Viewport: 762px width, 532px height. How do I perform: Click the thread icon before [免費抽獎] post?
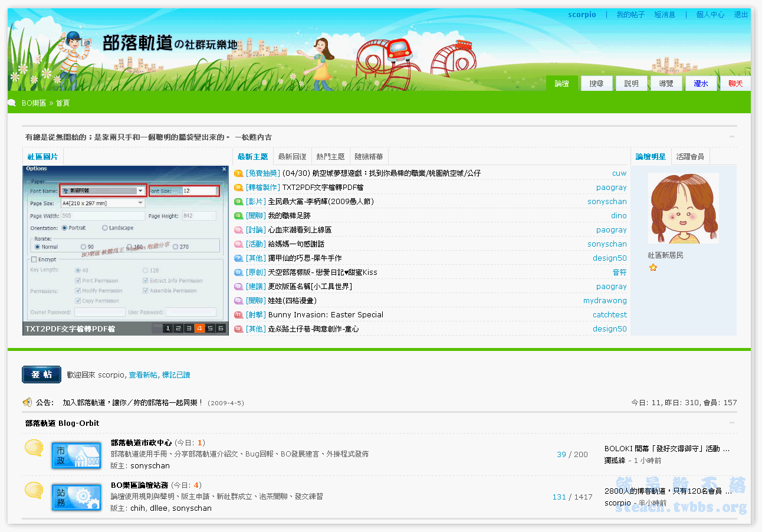click(x=238, y=173)
